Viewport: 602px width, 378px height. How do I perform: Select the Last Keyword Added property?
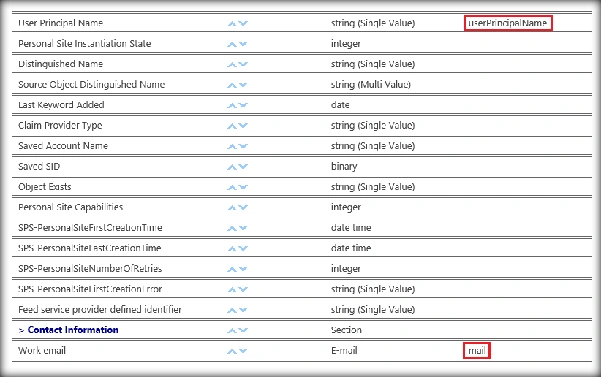[x=61, y=105]
